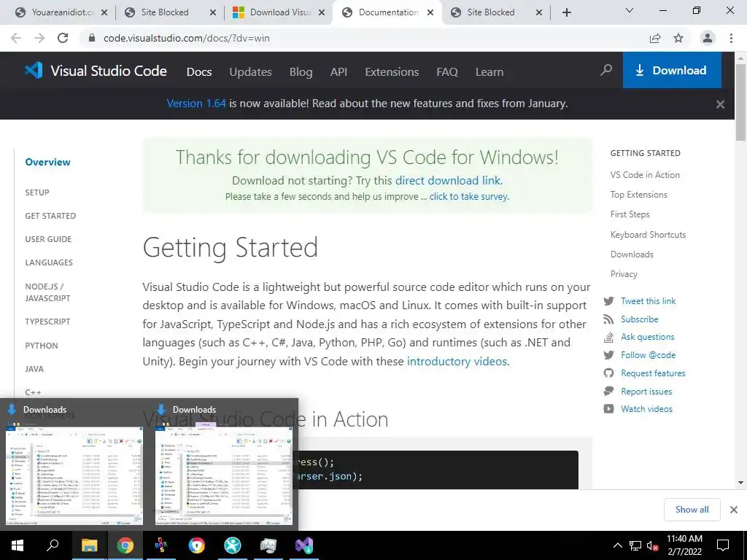Screen dimensions: 747x560
Task: Open the Blog nav item
Action: [301, 72]
